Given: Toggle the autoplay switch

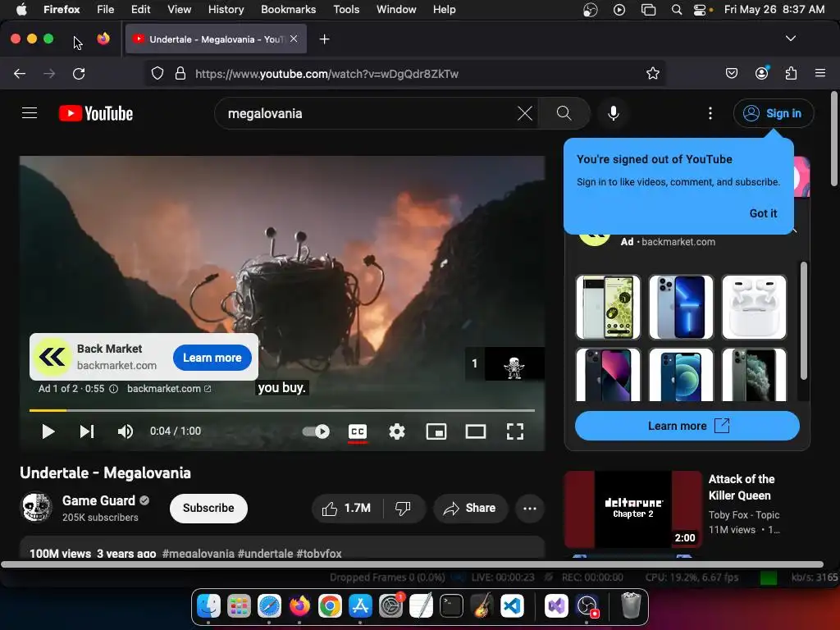Looking at the screenshot, I should tap(316, 431).
